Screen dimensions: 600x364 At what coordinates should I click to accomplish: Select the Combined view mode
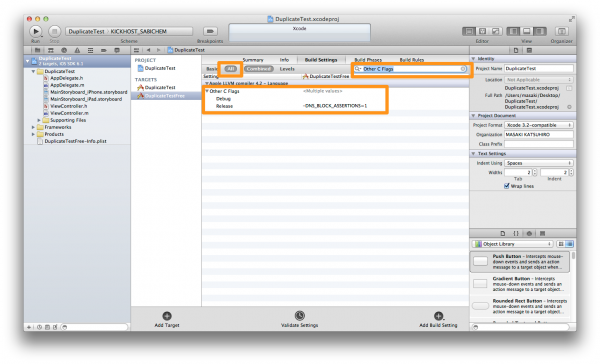(x=259, y=69)
